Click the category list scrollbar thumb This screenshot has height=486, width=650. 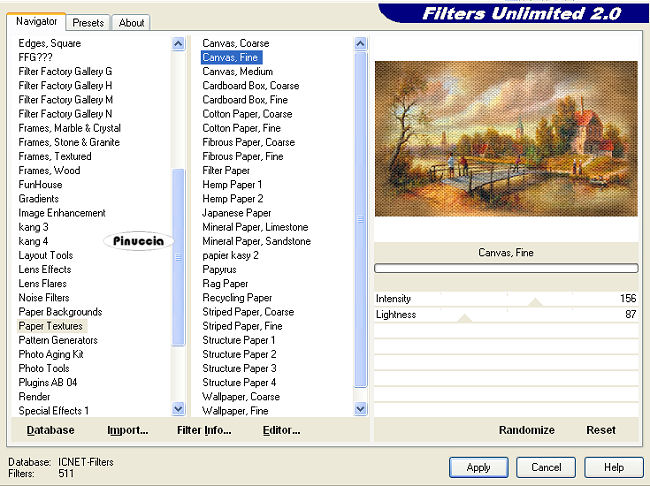point(178,257)
